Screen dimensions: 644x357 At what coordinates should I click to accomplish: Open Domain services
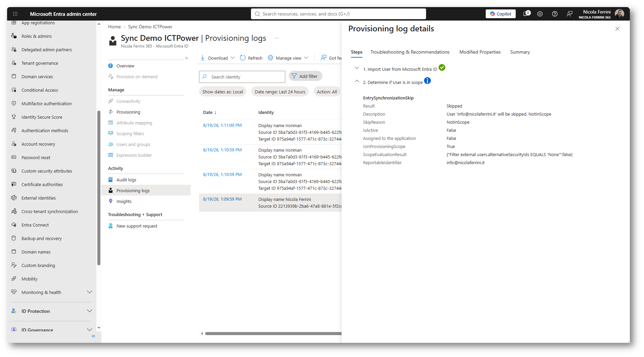coord(37,77)
